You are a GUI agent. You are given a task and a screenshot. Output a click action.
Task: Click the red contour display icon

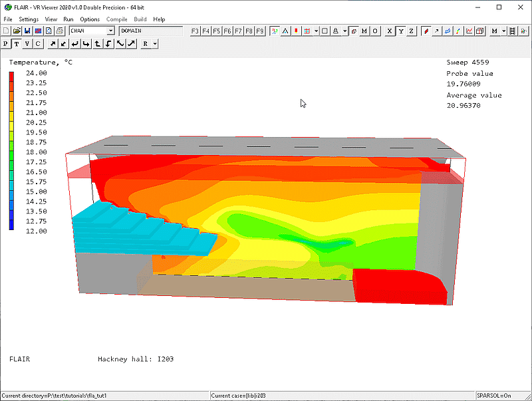(426, 31)
